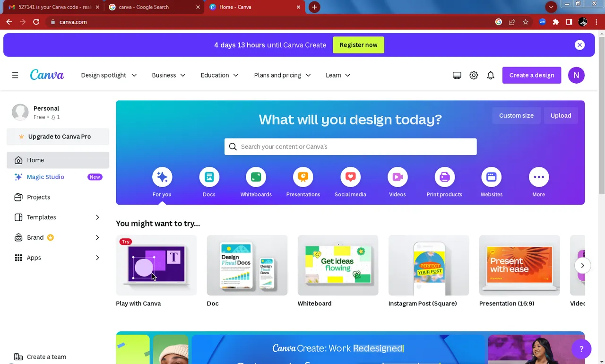The width and height of the screenshot is (605, 364).
Task: Share this page icon in address bar
Action: [x=512, y=22]
